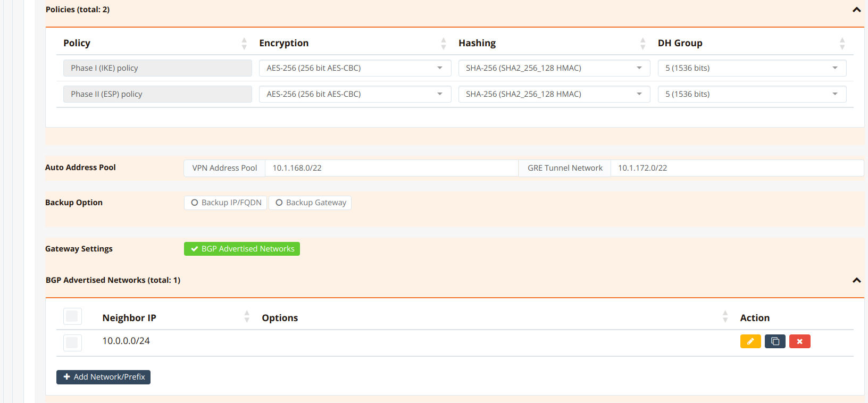Image resolution: width=868 pixels, height=403 pixels.
Task: Copy the 10.0.0.0/24 network entry
Action: pyautogui.click(x=775, y=341)
